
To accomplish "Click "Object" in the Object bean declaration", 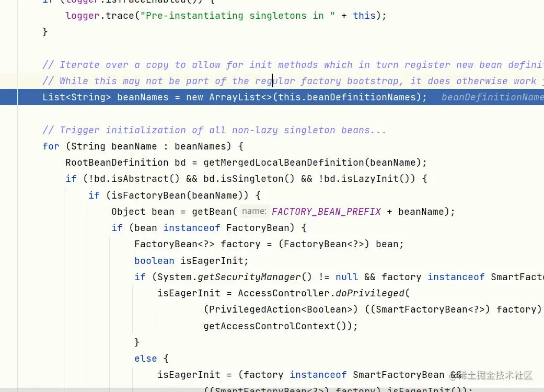I will coord(129,212).
